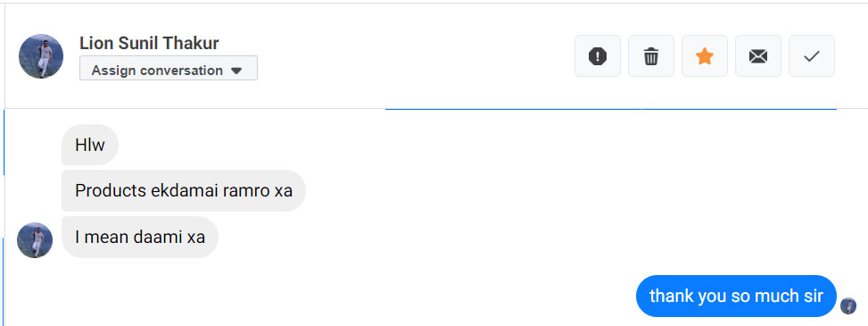The image size is (868, 326).
Task: Delete conversation with the trash icon
Action: click(651, 56)
